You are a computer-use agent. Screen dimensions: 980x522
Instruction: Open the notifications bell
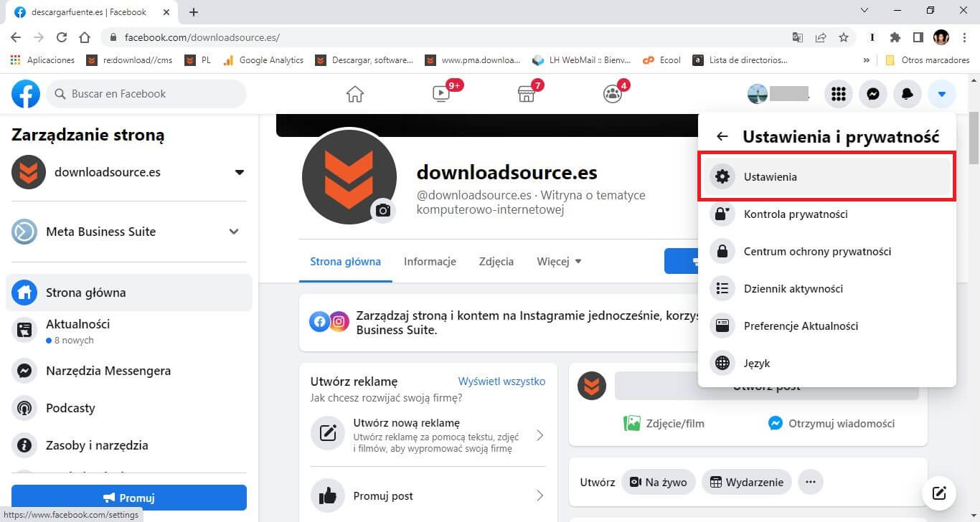click(x=908, y=94)
